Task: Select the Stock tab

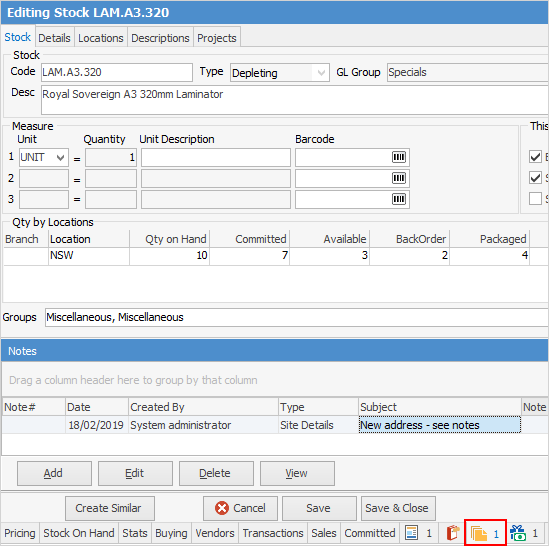Action: tap(18, 37)
